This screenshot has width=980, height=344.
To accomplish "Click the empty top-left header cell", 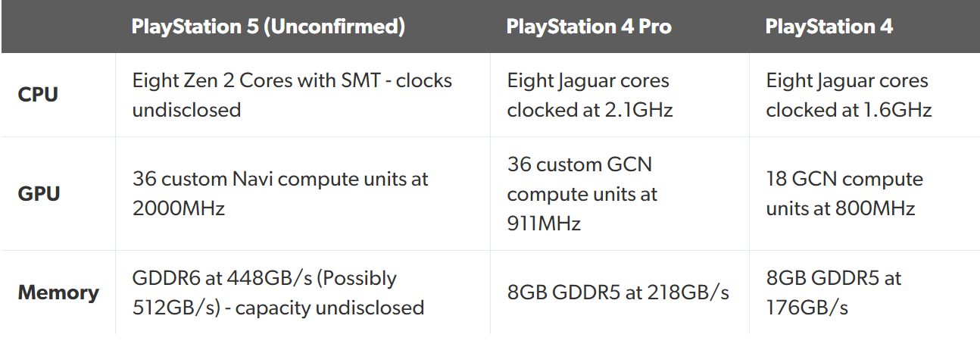I will pos(58,27).
